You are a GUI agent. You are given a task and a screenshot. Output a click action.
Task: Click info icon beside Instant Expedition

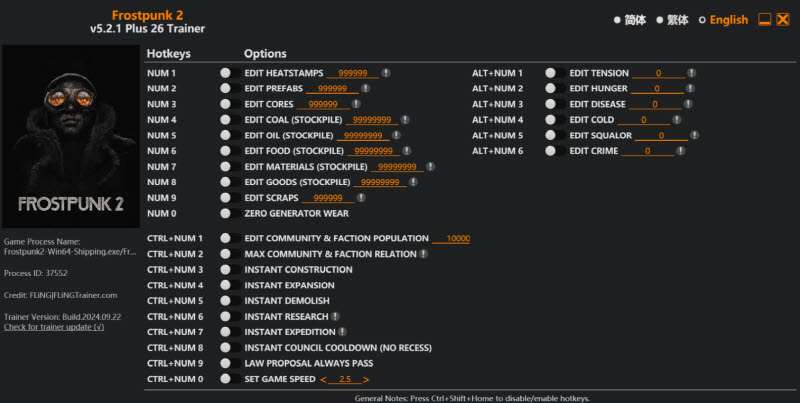[x=342, y=332]
